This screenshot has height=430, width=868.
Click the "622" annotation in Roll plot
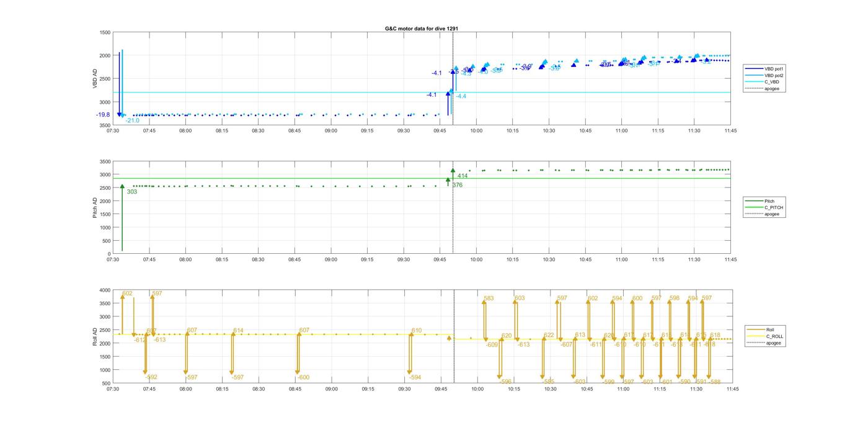pyautogui.click(x=549, y=335)
